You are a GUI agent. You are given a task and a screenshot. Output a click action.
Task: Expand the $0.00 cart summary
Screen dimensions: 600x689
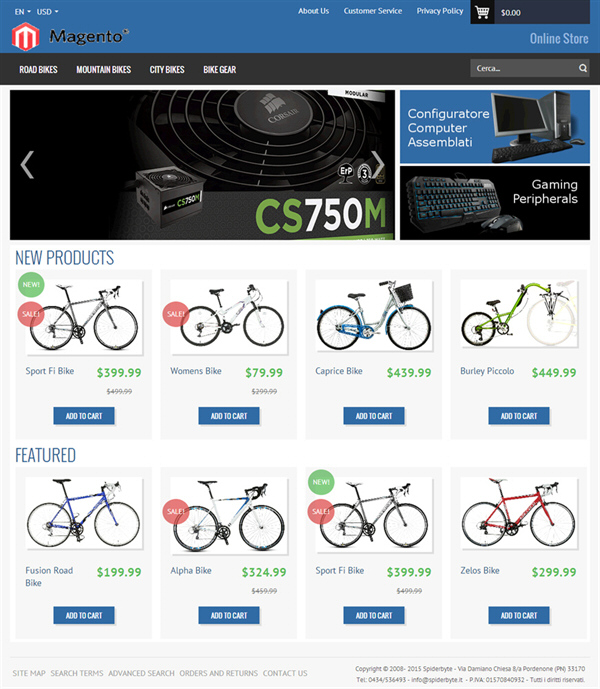[x=511, y=13]
